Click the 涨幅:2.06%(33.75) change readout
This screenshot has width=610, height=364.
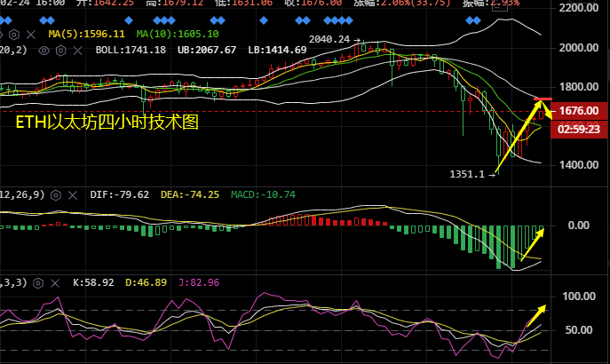(402, 4)
